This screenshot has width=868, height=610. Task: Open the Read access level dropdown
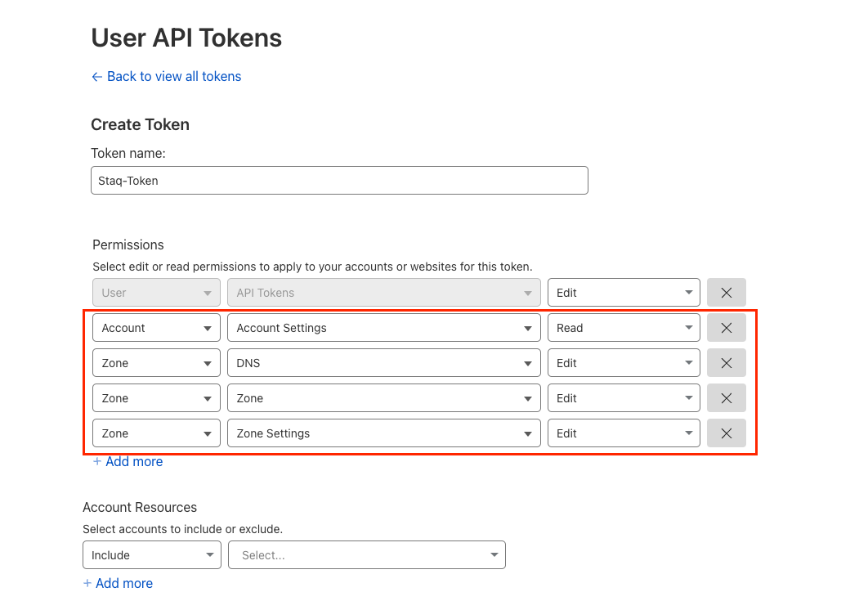pyautogui.click(x=624, y=327)
